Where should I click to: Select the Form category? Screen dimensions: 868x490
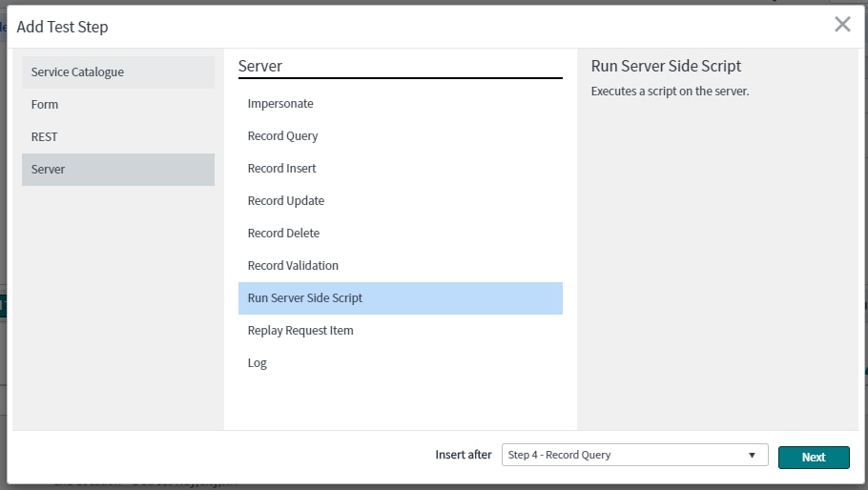(118, 105)
